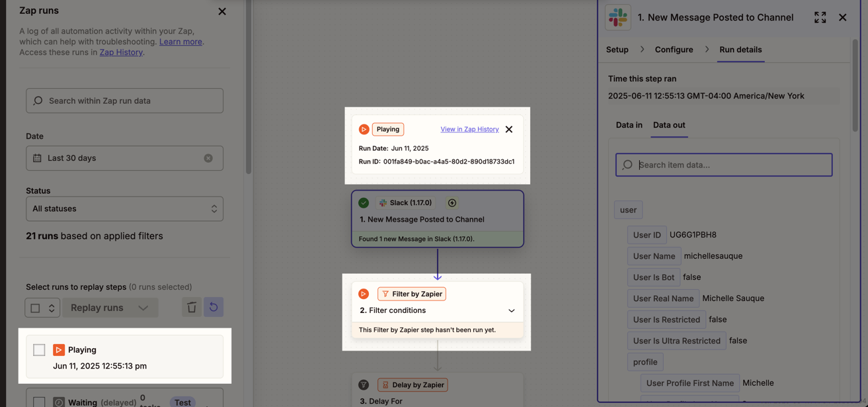Click the Search item data field
The image size is (868, 407).
click(724, 165)
